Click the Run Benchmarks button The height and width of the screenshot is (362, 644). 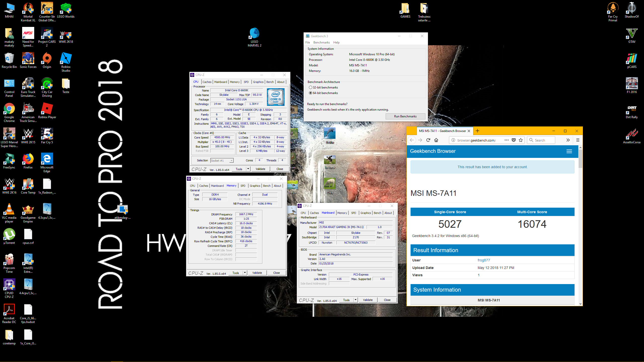(405, 116)
